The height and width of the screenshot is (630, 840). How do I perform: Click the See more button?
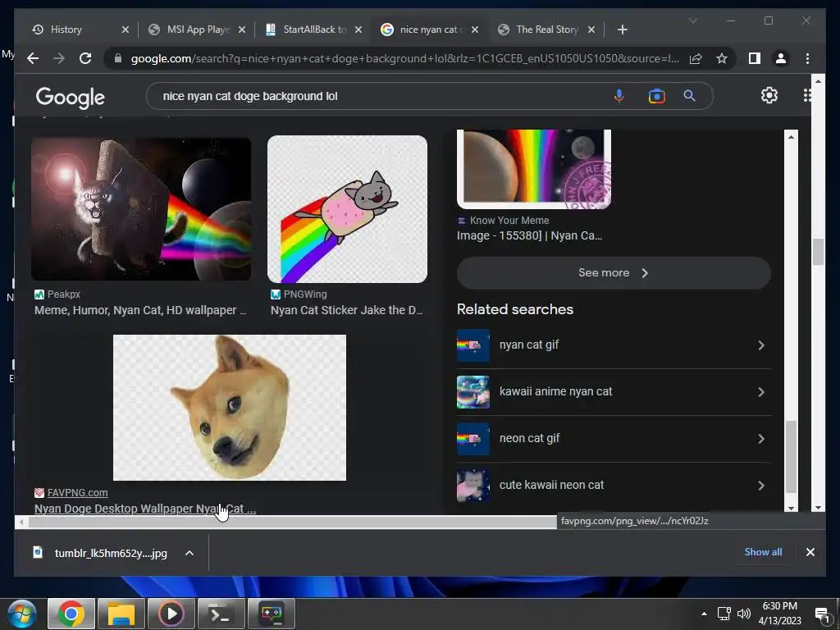click(x=614, y=272)
